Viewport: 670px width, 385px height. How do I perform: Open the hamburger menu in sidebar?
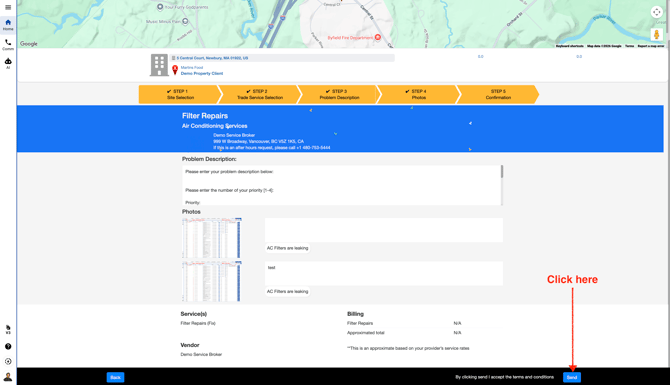[x=8, y=7]
